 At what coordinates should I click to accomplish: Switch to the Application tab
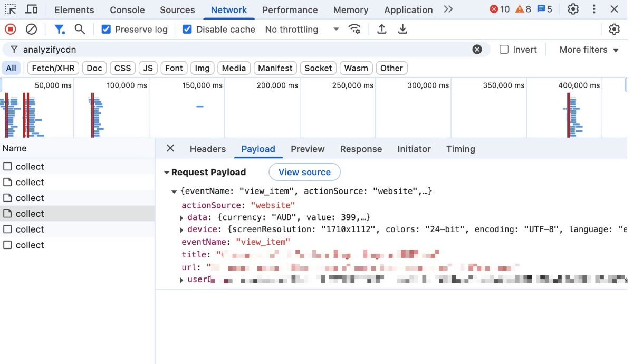pyautogui.click(x=408, y=10)
